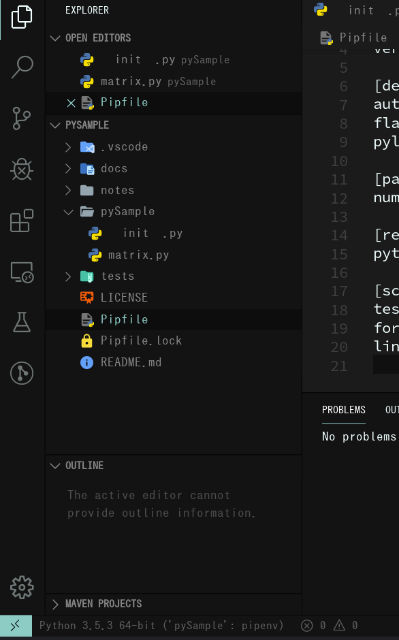Click the errors and warnings status indicator
Screen dimensions: 399x640
pyautogui.click(x=330, y=626)
